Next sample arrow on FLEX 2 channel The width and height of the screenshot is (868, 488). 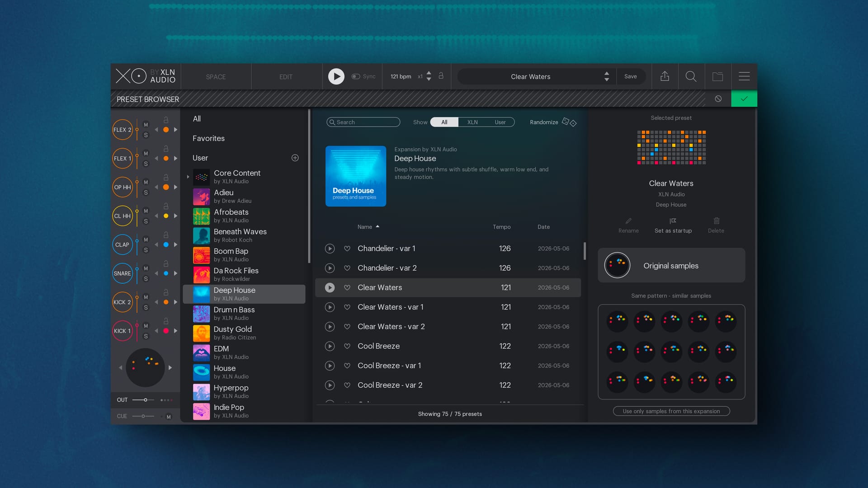[x=175, y=130]
